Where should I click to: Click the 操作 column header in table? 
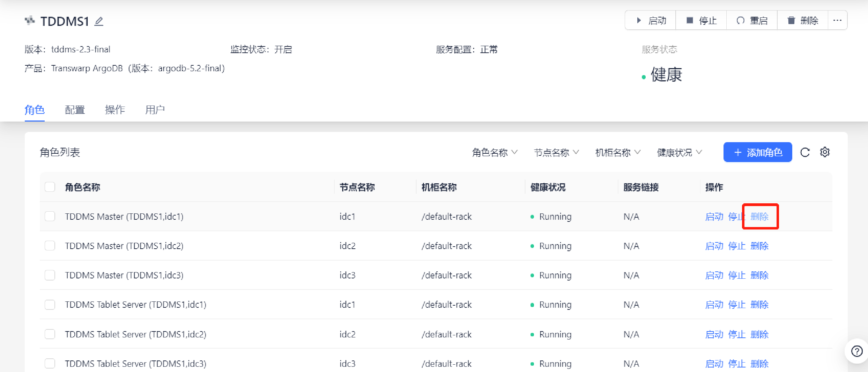pyautogui.click(x=714, y=187)
